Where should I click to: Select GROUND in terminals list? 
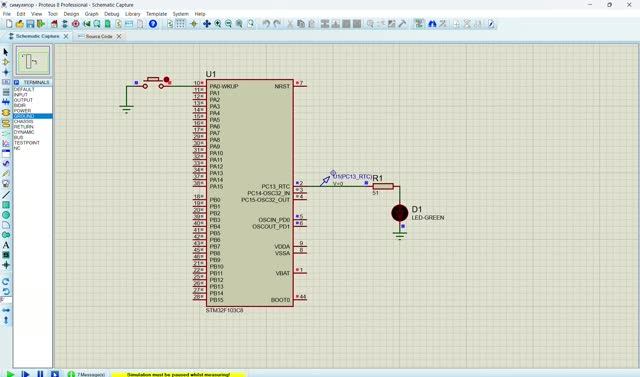coord(33,116)
